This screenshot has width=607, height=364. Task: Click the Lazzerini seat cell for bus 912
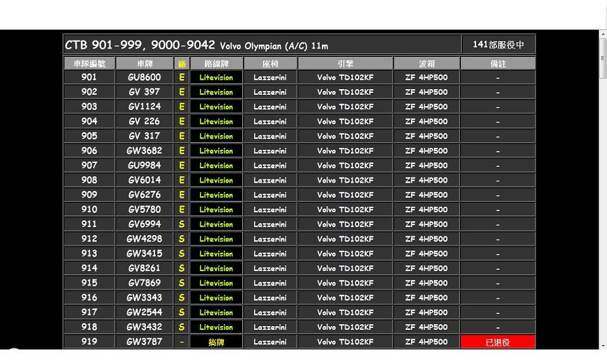pos(270,239)
